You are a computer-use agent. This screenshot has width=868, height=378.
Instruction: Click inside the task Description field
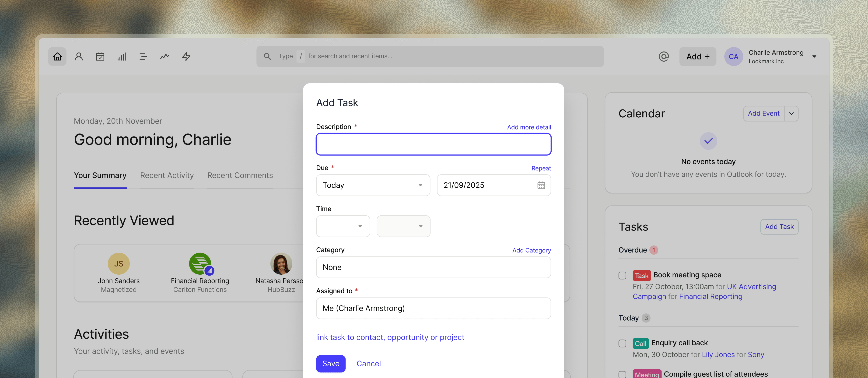click(x=433, y=144)
